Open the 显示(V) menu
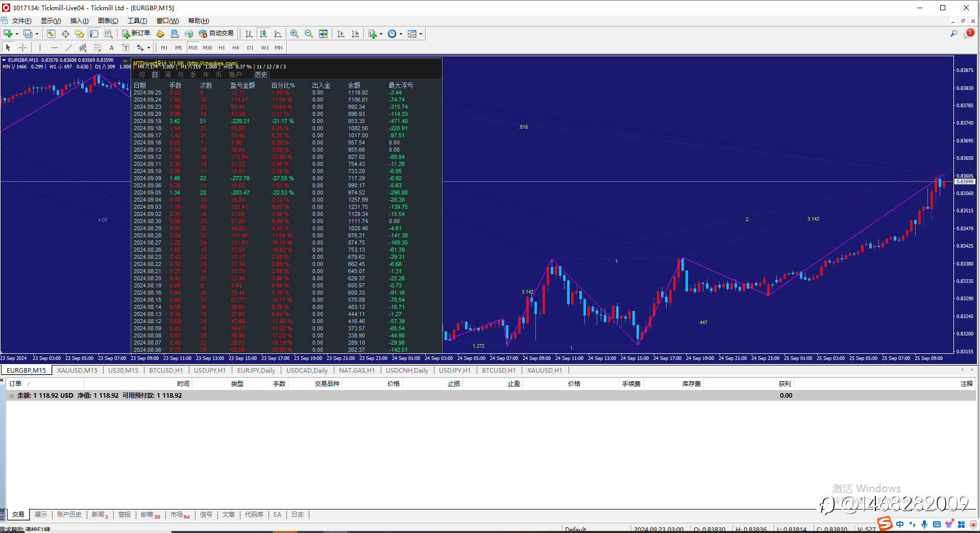 pyautogui.click(x=51, y=21)
